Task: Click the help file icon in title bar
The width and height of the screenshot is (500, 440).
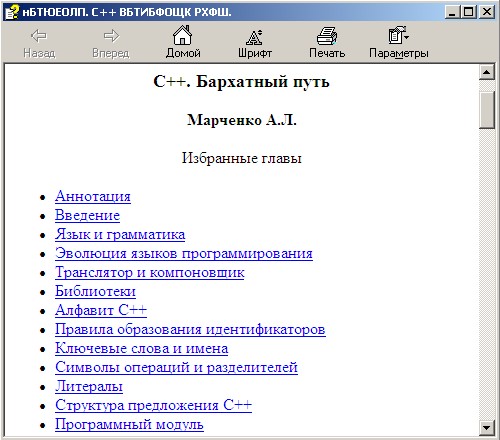Action: [12, 12]
